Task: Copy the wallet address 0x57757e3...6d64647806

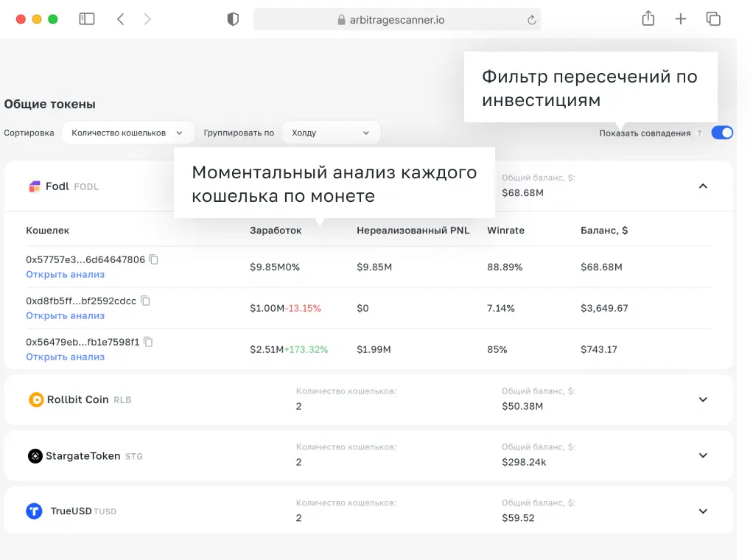Action: click(x=153, y=259)
